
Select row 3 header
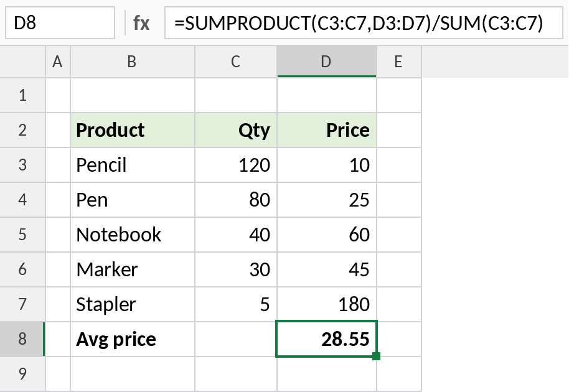(x=22, y=165)
